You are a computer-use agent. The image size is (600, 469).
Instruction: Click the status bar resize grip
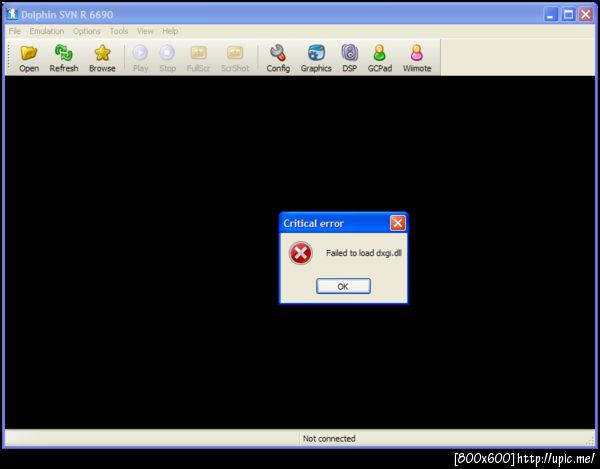(x=590, y=441)
